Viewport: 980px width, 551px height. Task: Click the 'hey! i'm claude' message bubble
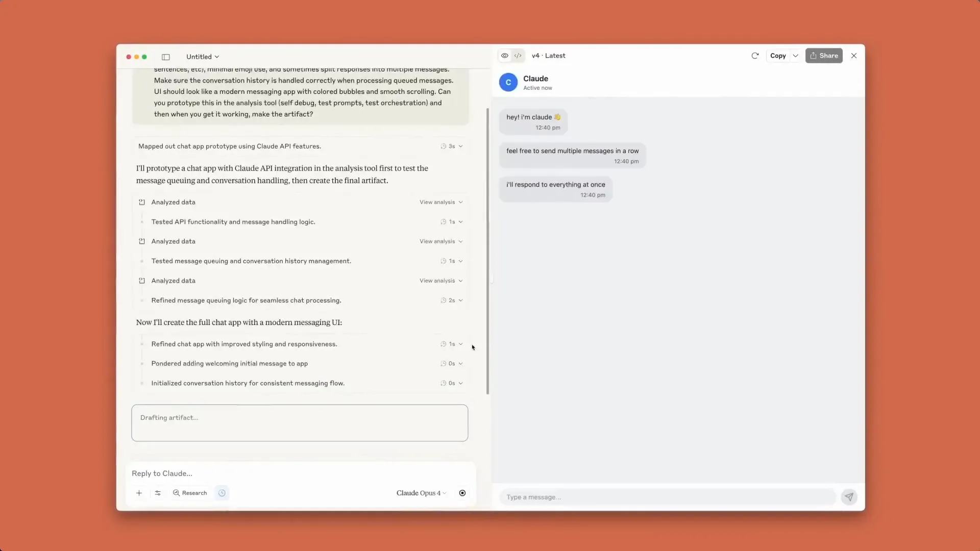(x=533, y=122)
